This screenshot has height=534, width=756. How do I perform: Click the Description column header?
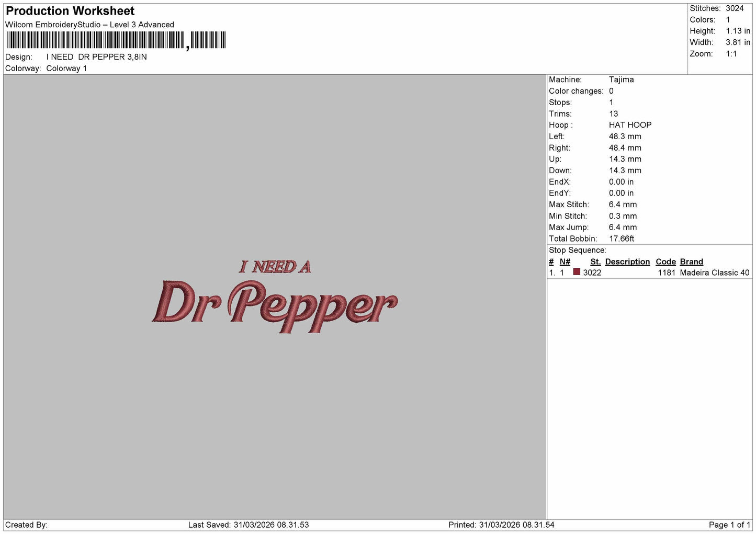627,262
